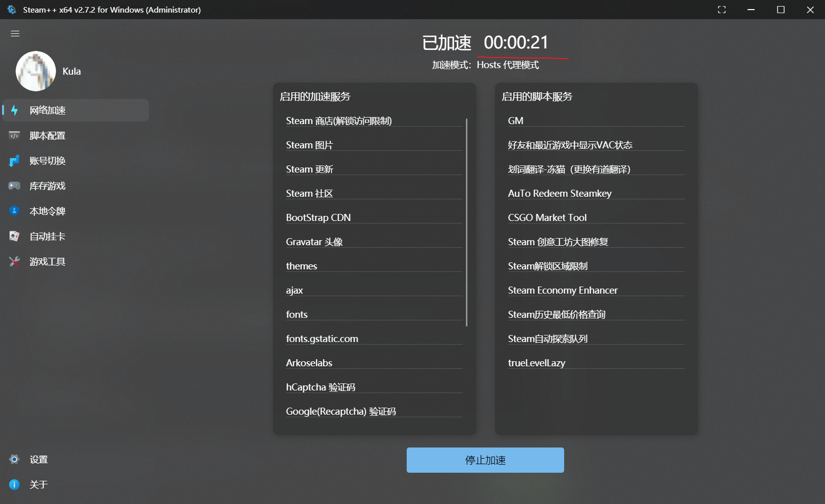Screen dimensions: 825x504
Task: Click the local authenticator shield icon
Action: (14, 211)
